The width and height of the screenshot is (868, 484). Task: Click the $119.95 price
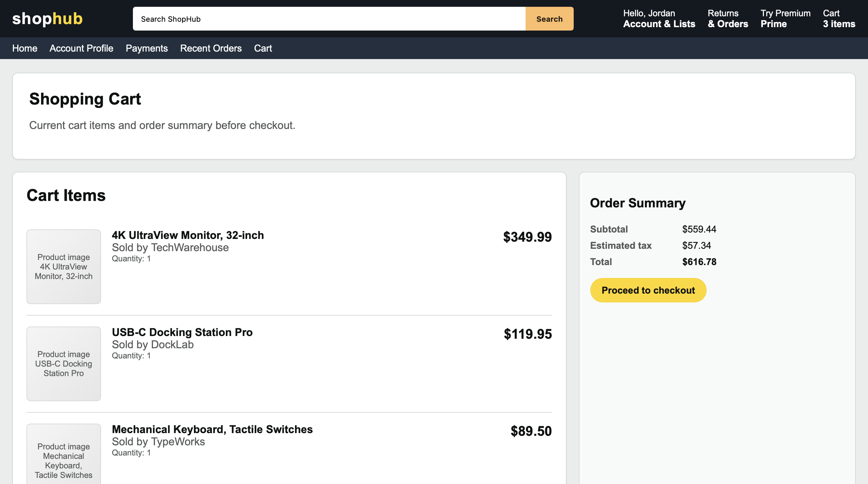coord(528,334)
